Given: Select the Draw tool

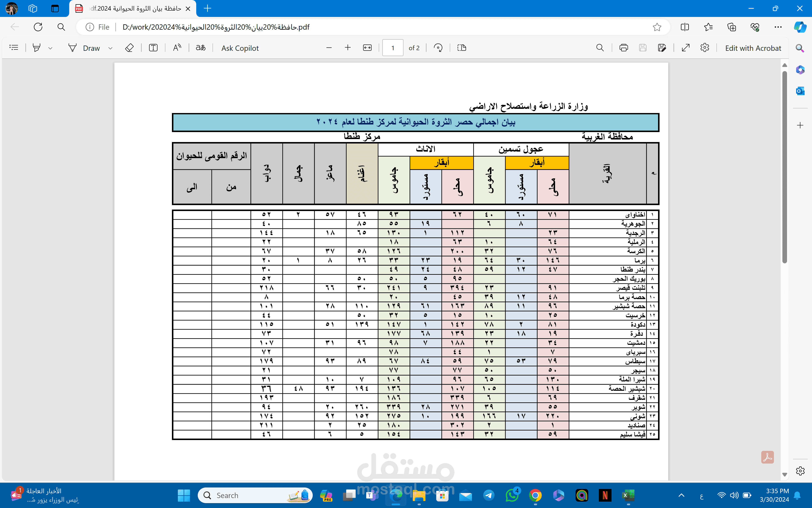Looking at the screenshot, I should (x=84, y=48).
